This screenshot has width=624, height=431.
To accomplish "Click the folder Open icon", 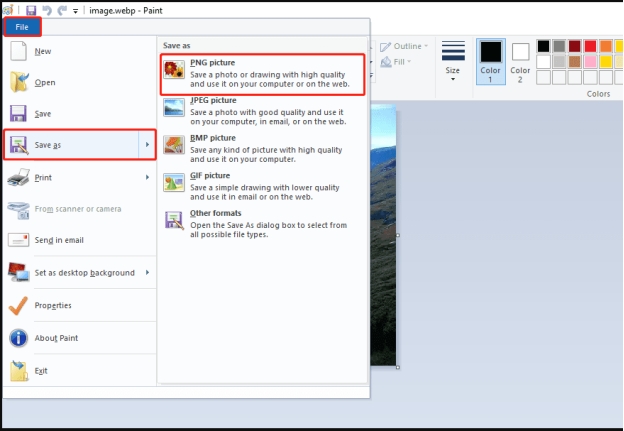I will (19, 82).
